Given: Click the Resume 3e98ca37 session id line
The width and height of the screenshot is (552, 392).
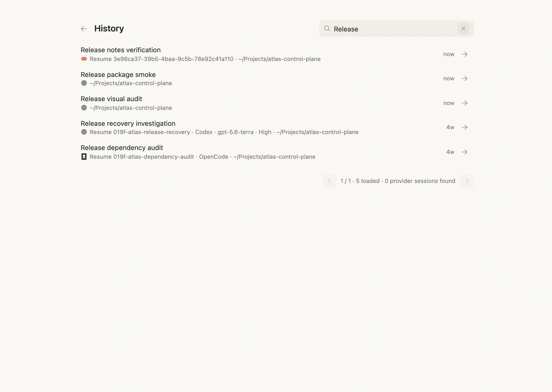Looking at the screenshot, I should [x=205, y=59].
